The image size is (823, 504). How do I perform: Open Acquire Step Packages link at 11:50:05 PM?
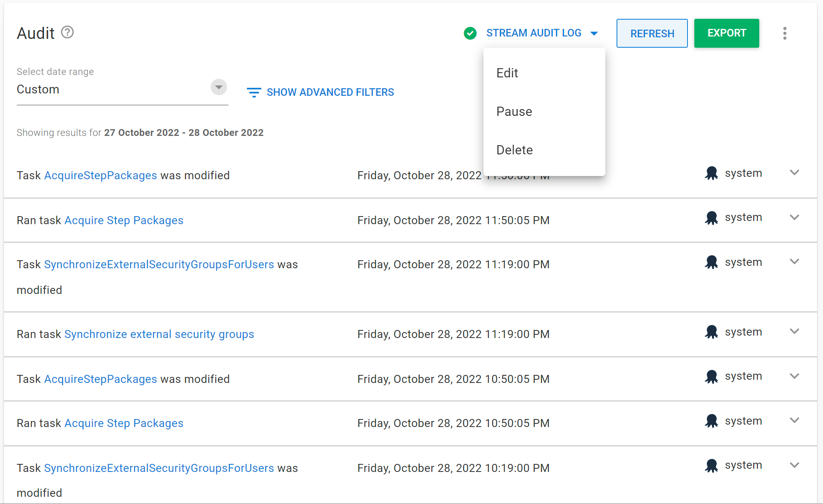(124, 221)
